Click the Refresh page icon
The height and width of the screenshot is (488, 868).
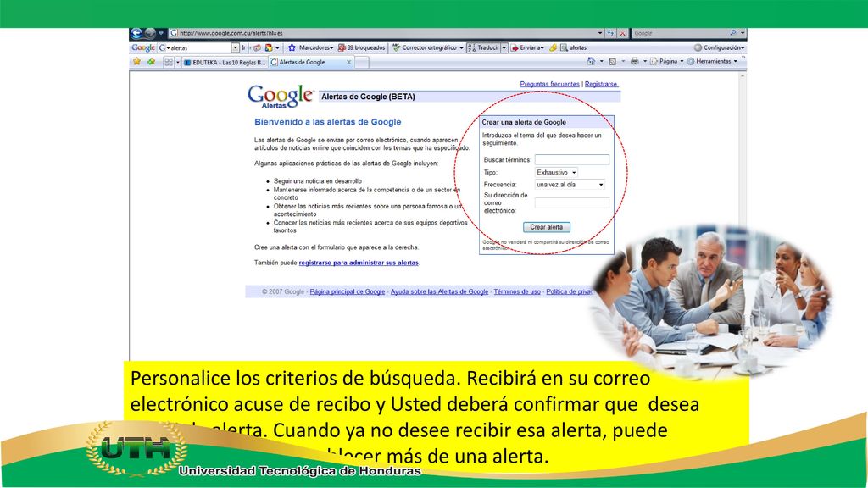coord(610,33)
